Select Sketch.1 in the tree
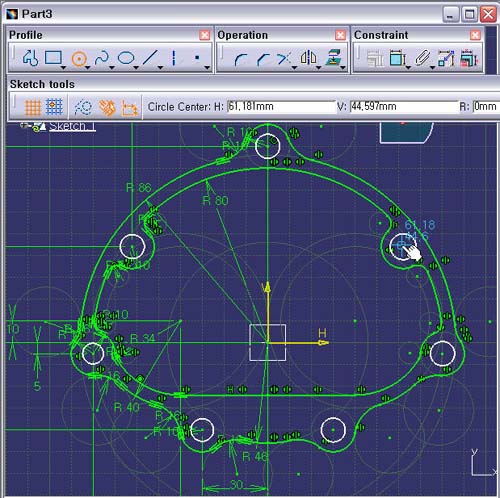Image resolution: width=500 pixels, height=498 pixels. [72, 126]
